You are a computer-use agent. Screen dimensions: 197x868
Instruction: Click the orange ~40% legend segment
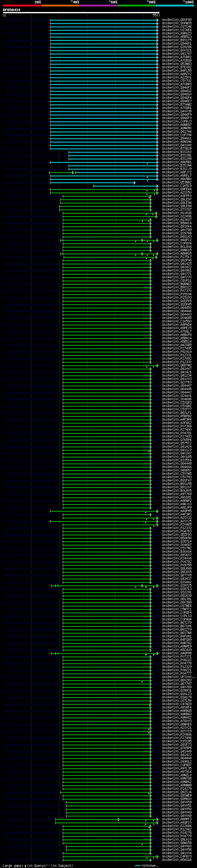pyautogui.click(x=60, y=6)
